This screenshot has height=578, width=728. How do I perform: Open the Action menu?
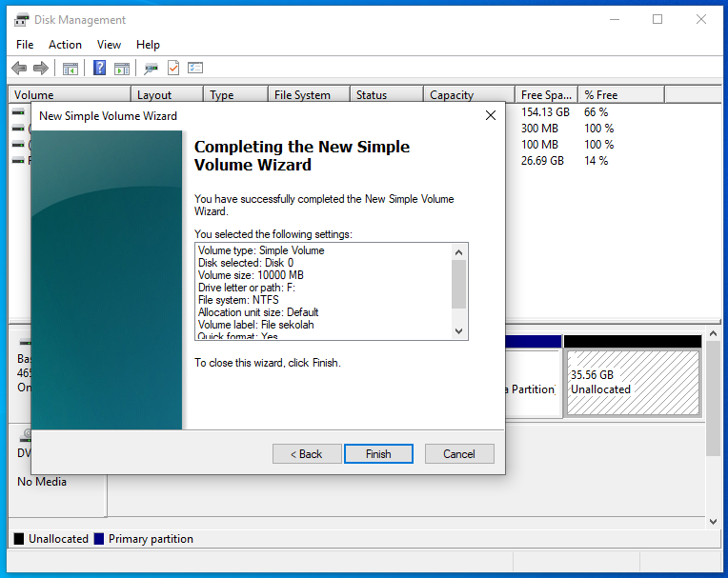coord(65,45)
